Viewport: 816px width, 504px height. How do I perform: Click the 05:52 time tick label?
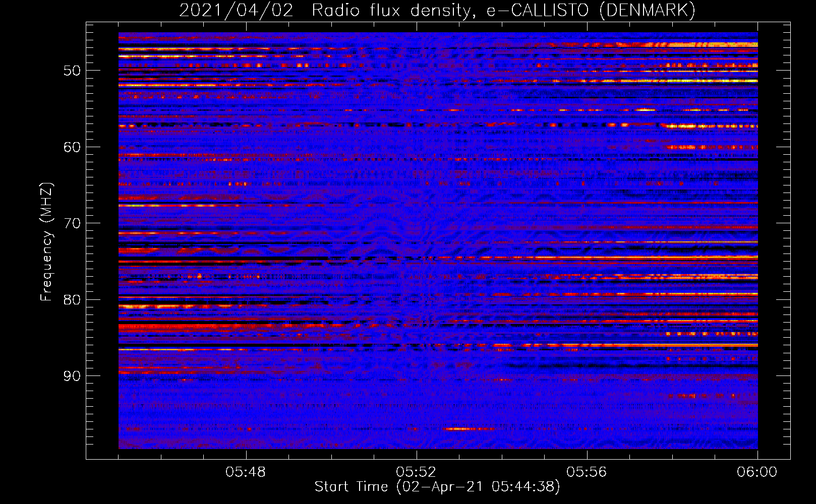[x=416, y=472]
